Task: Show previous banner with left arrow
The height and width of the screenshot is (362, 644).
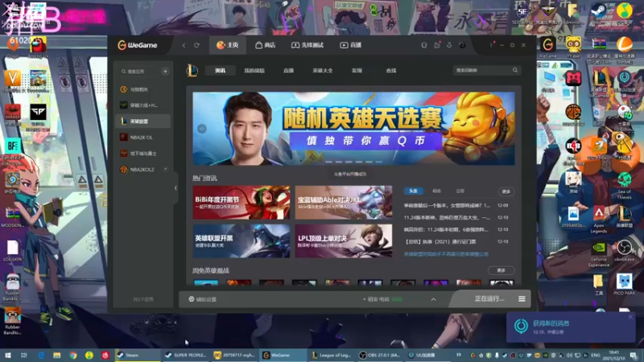Action: (x=202, y=129)
